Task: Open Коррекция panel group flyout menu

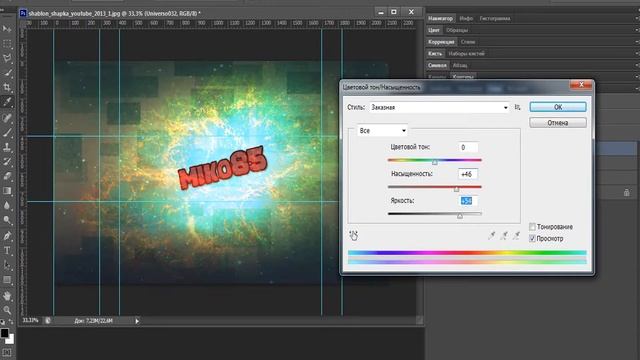Action: 637,42
